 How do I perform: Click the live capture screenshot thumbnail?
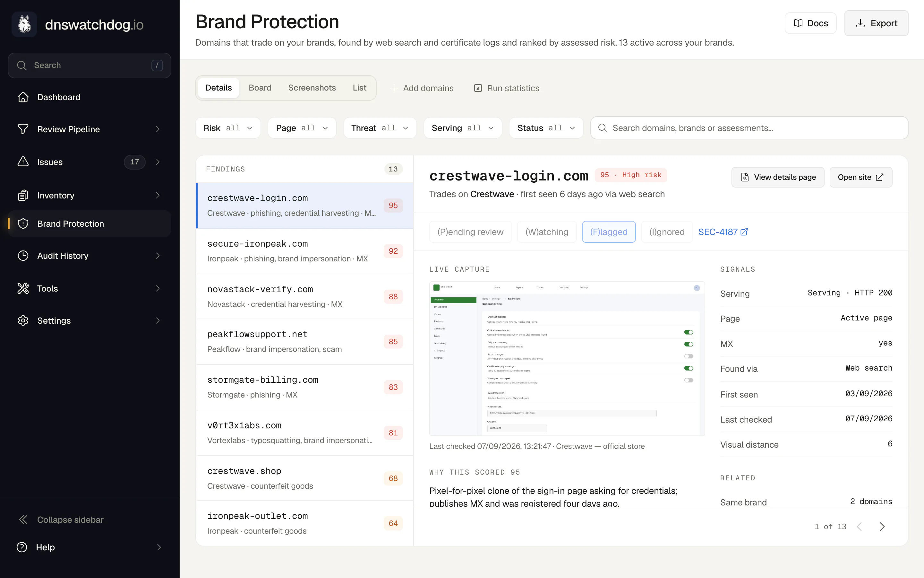point(567,359)
